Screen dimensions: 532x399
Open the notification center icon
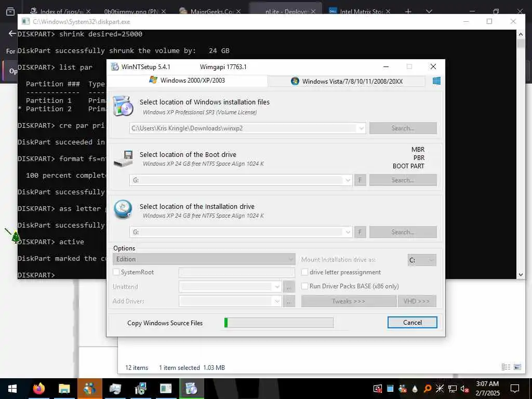(515, 389)
